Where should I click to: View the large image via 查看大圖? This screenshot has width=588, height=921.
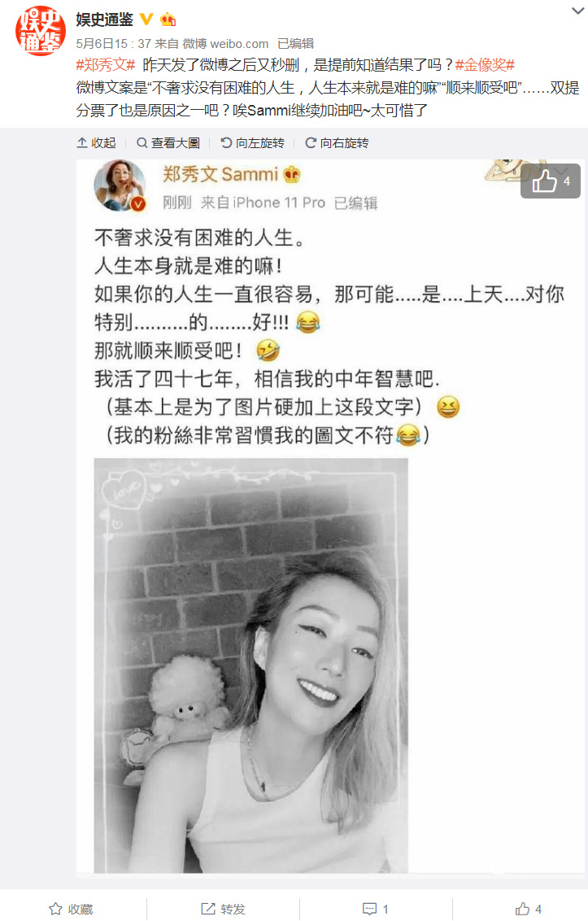[168, 142]
